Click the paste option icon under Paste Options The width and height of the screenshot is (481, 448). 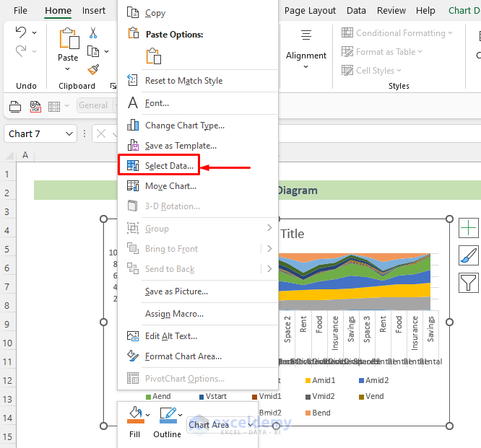coord(153,56)
